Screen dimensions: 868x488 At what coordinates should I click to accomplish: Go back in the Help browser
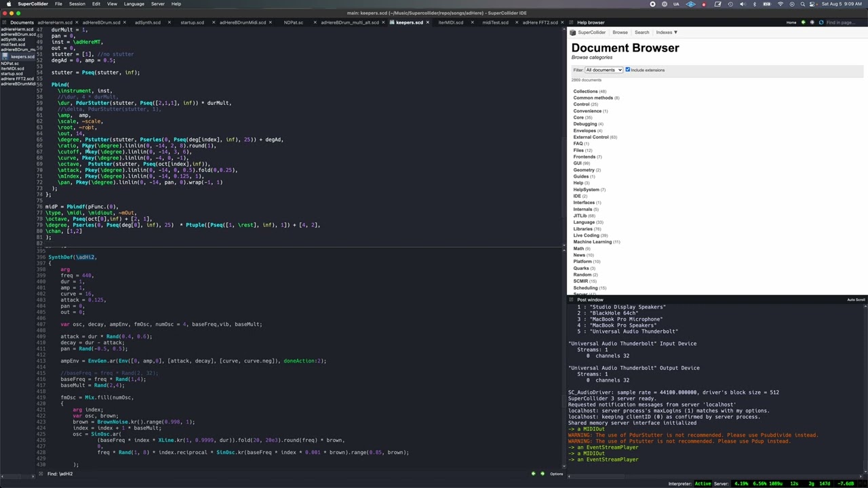click(x=803, y=22)
